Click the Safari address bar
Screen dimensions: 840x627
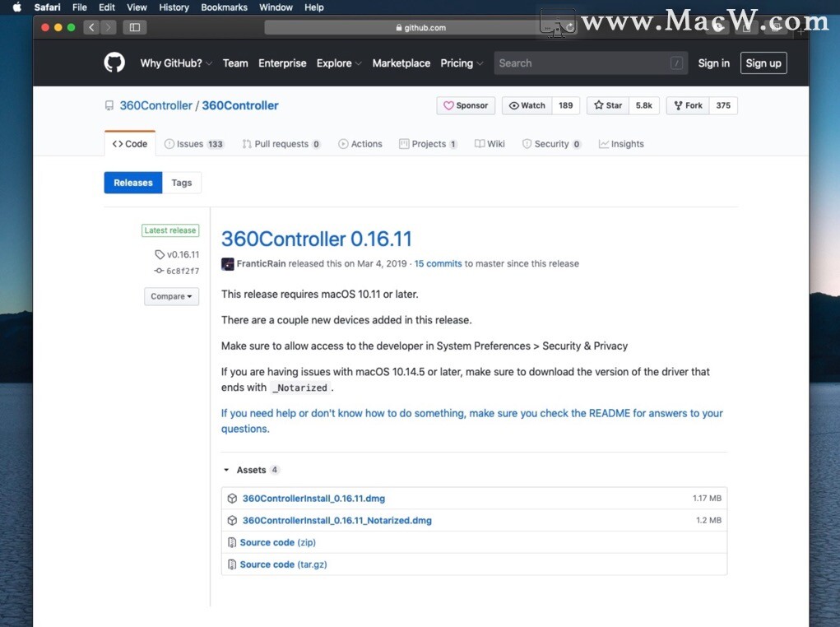(x=420, y=27)
